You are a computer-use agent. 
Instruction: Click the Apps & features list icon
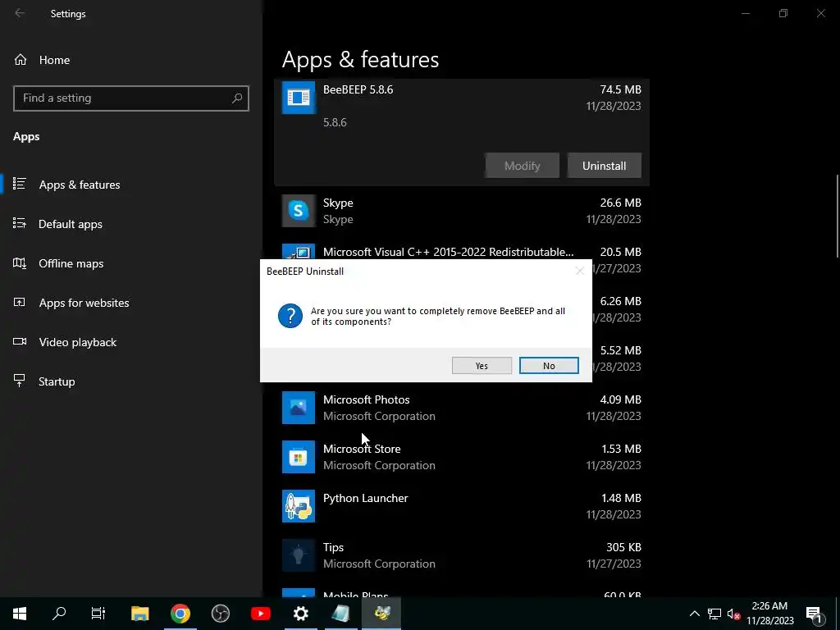point(20,184)
